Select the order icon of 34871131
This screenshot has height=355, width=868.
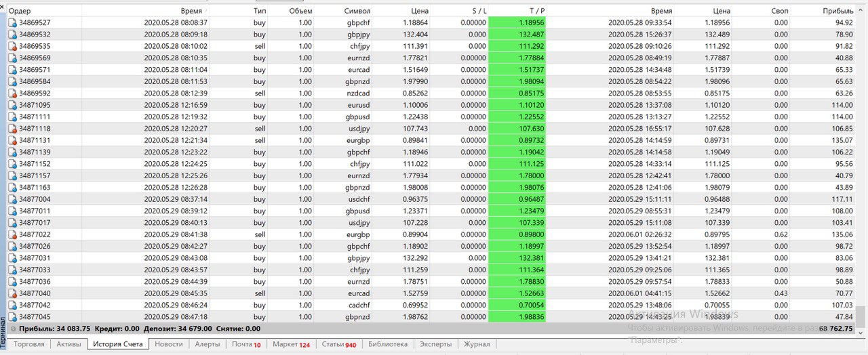point(12,140)
